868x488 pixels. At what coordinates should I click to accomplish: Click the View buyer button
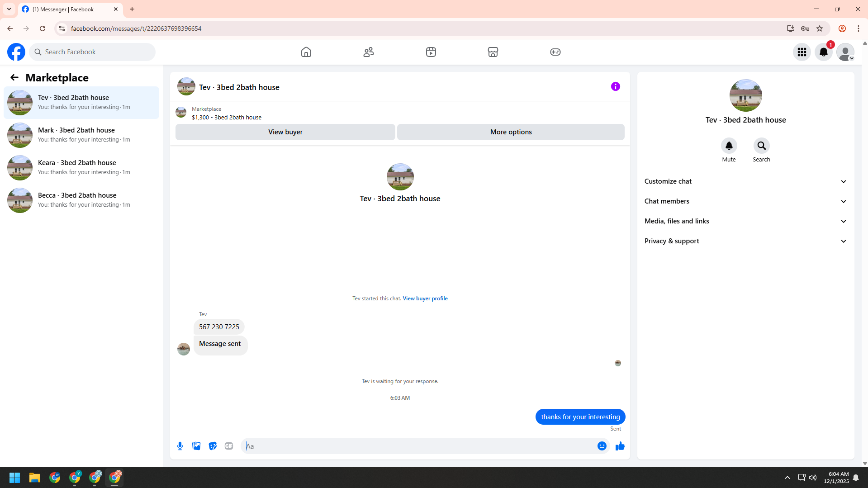click(x=285, y=132)
